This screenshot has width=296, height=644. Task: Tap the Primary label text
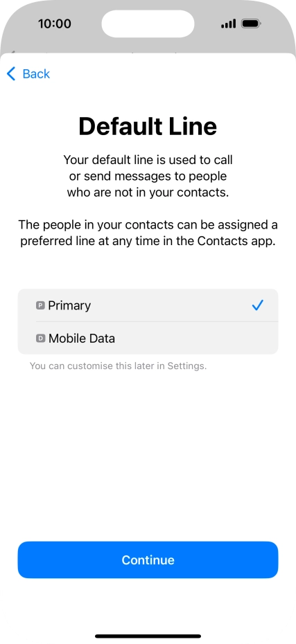pos(69,305)
